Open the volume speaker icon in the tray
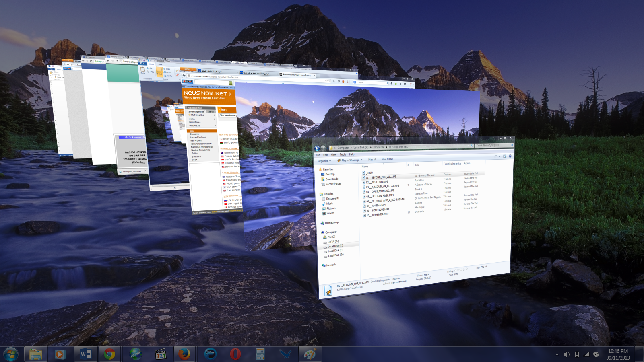 (567, 354)
